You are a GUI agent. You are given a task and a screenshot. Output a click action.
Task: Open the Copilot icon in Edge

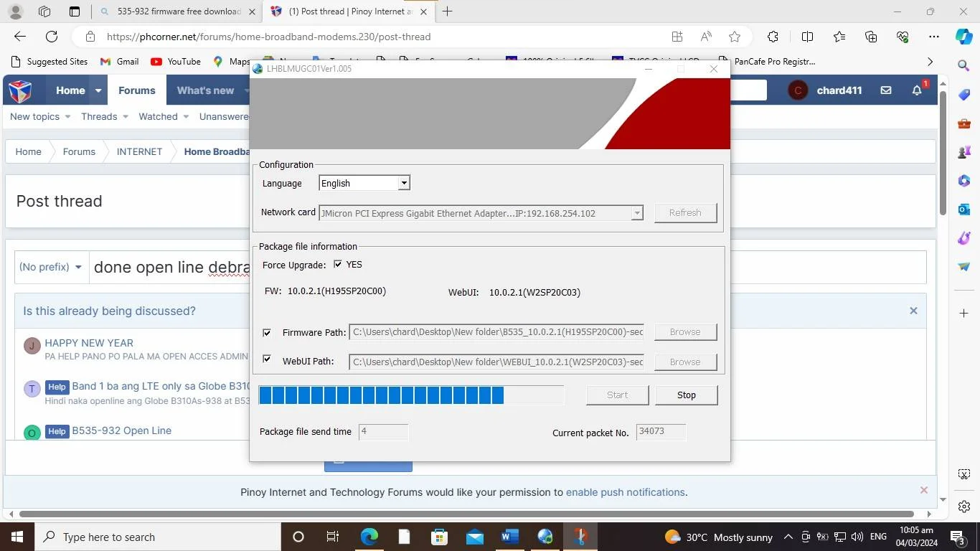(964, 37)
